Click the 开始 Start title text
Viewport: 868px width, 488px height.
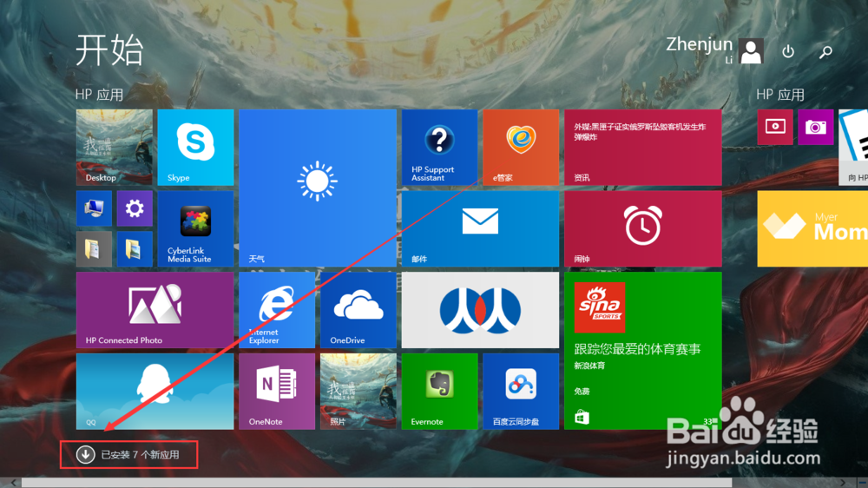pyautogui.click(x=109, y=50)
